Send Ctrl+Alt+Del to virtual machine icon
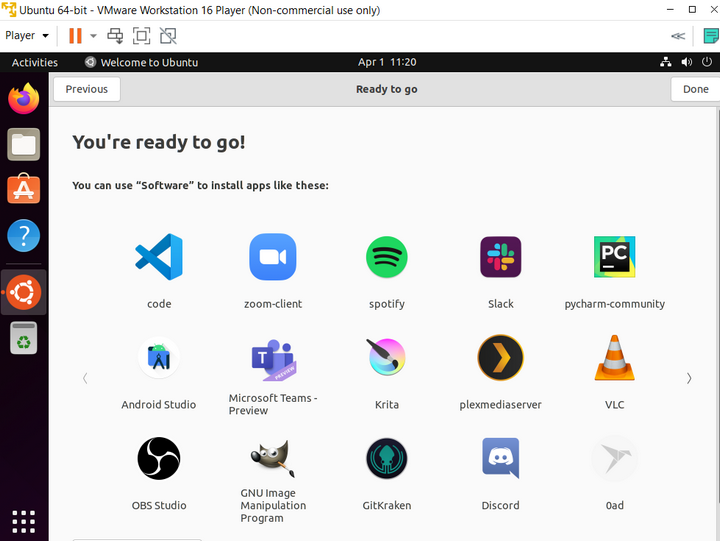The width and height of the screenshot is (720, 541). coord(115,35)
